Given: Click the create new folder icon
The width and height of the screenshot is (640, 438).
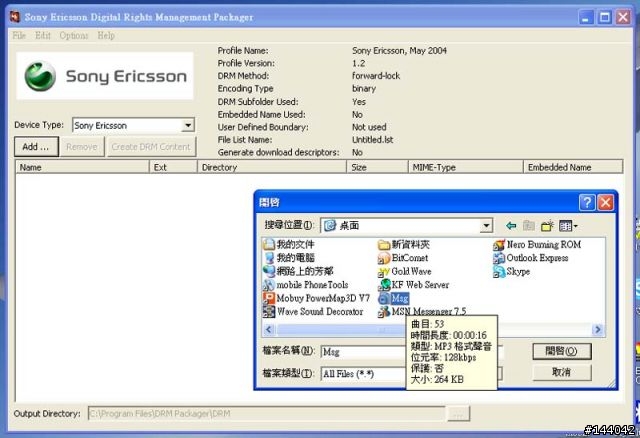Looking at the screenshot, I should [x=547, y=225].
